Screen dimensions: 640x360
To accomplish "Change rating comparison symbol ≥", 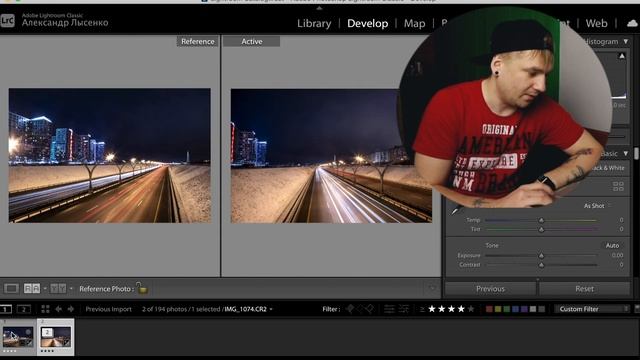I will (422, 309).
